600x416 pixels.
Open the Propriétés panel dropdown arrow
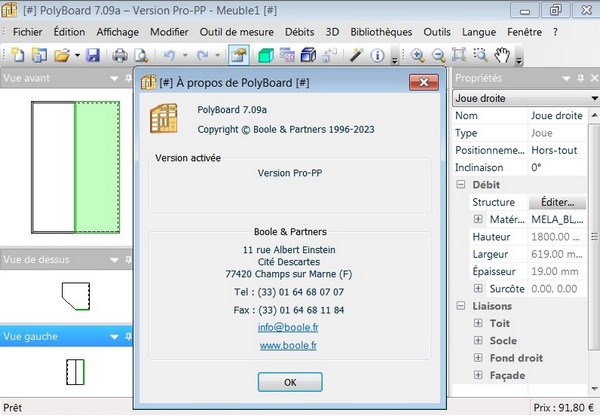pos(566,78)
